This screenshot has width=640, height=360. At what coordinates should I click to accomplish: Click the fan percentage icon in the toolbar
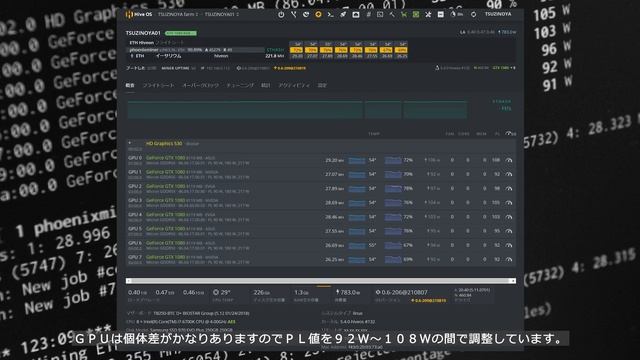[456, 14]
